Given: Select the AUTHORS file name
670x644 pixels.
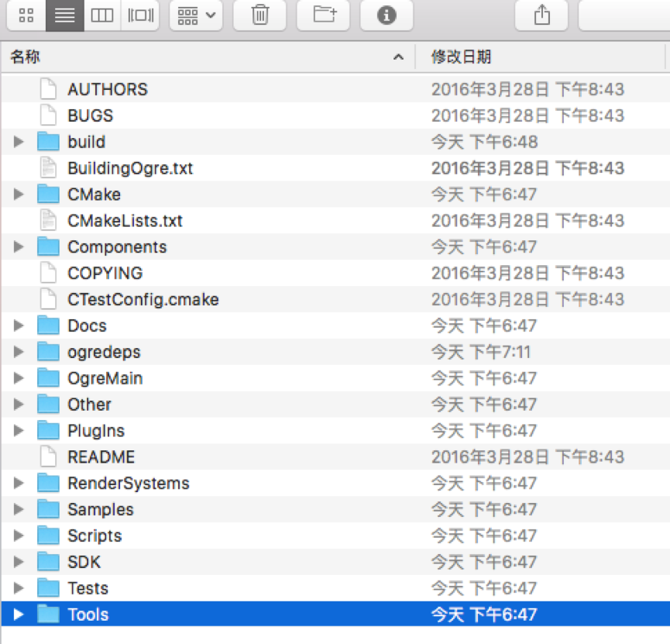Looking at the screenshot, I should point(108,89).
